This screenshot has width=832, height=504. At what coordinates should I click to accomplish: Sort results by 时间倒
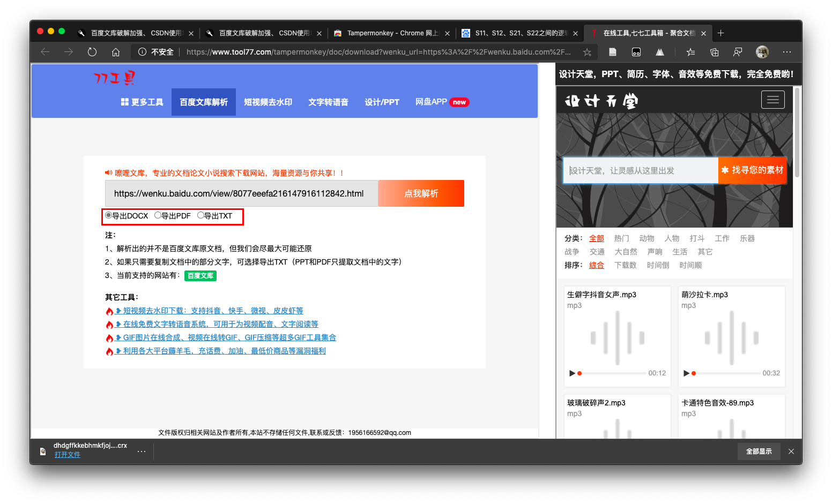658,265
